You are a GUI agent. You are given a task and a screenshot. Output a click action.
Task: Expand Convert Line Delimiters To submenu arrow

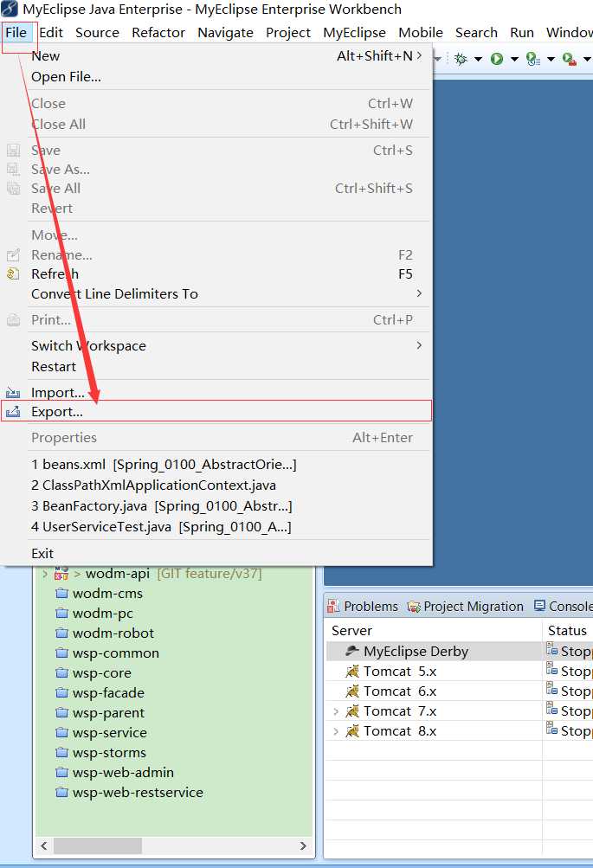point(419,293)
